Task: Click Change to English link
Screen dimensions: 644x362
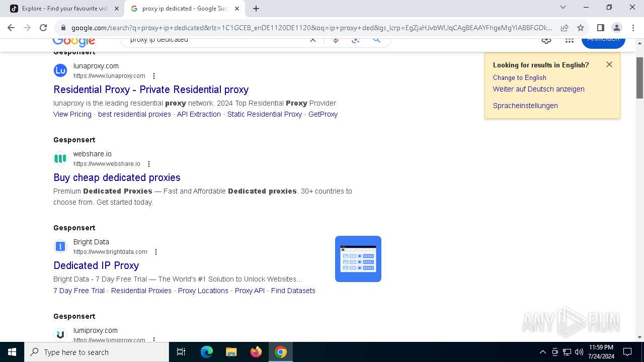Action: pyautogui.click(x=519, y=77)
